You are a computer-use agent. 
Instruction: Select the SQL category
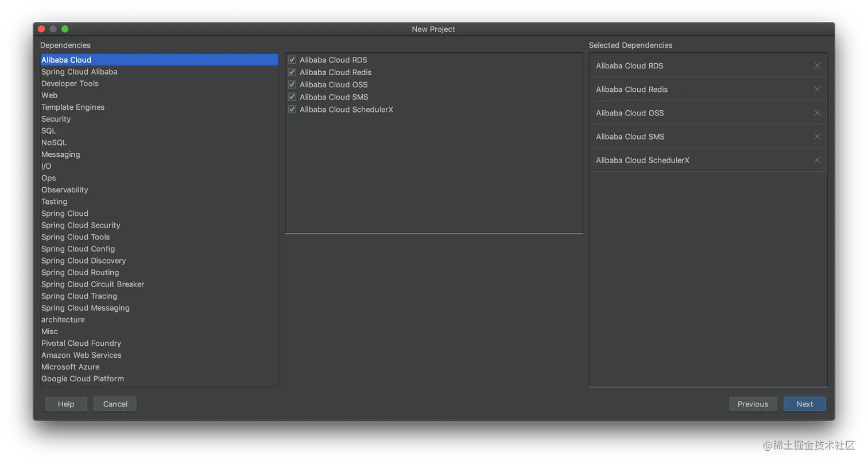[159, 130]
